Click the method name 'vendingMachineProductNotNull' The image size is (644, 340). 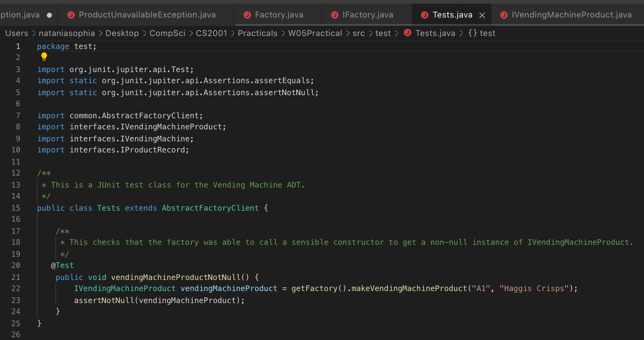click(x=176, y=277)
